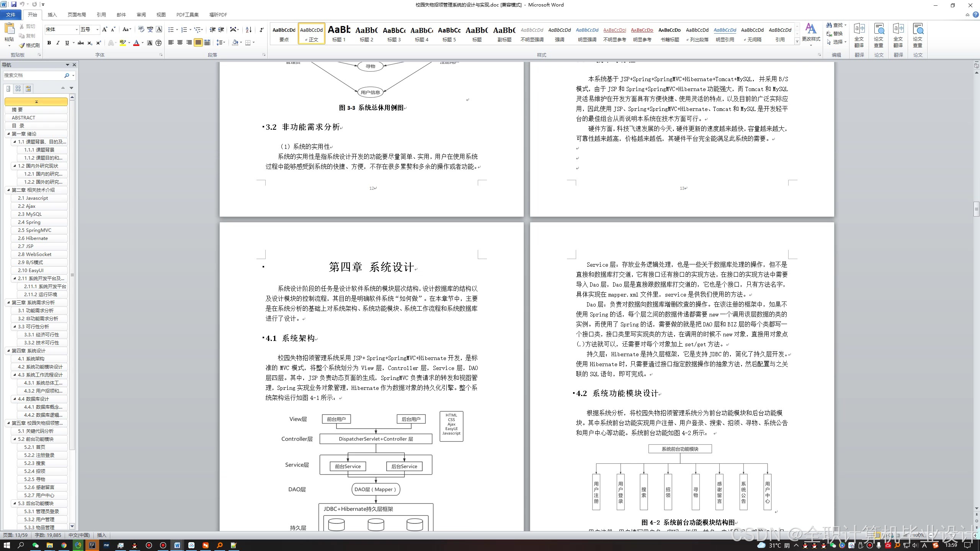The width and height of the screenshot is (980, 551).
Task: Switch to the 插入 ribbon tab
Action: 52,15
